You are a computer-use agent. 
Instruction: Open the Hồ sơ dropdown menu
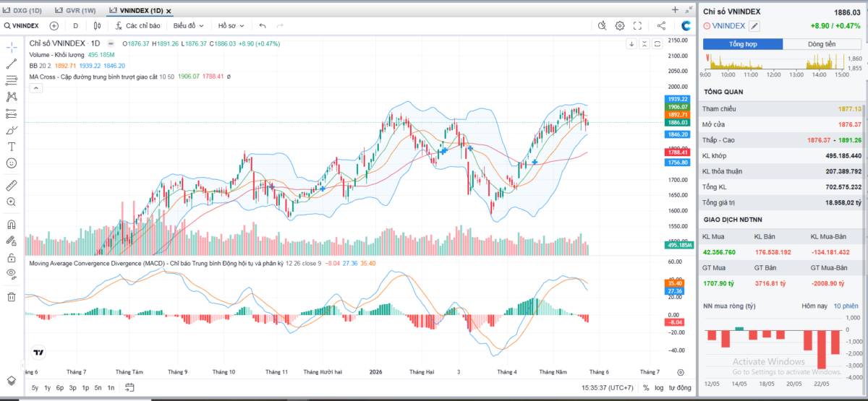(231, 25)
